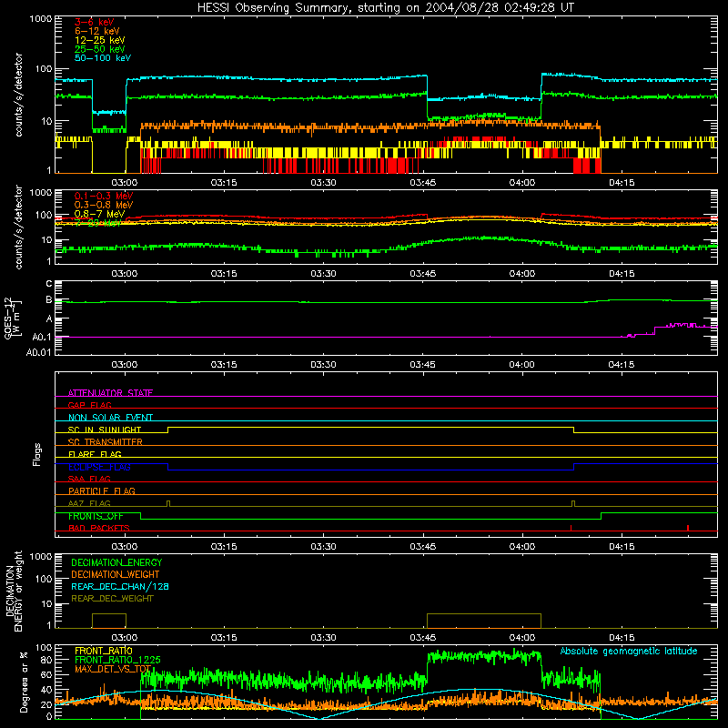Click the GOES-12 y-axis label
The width and height of the screenshot is (728, 728).
[13, 318]
